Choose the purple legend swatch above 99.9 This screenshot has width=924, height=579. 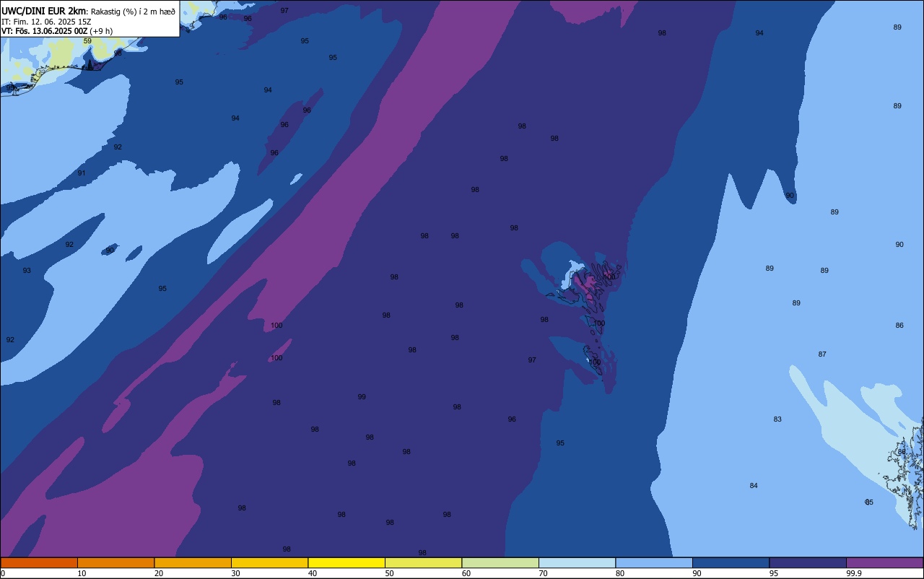click(x=884, y=562)
